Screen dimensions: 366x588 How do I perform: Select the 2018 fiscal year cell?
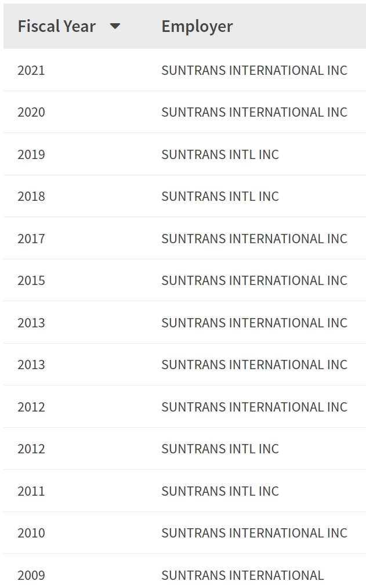click(31, 196)
